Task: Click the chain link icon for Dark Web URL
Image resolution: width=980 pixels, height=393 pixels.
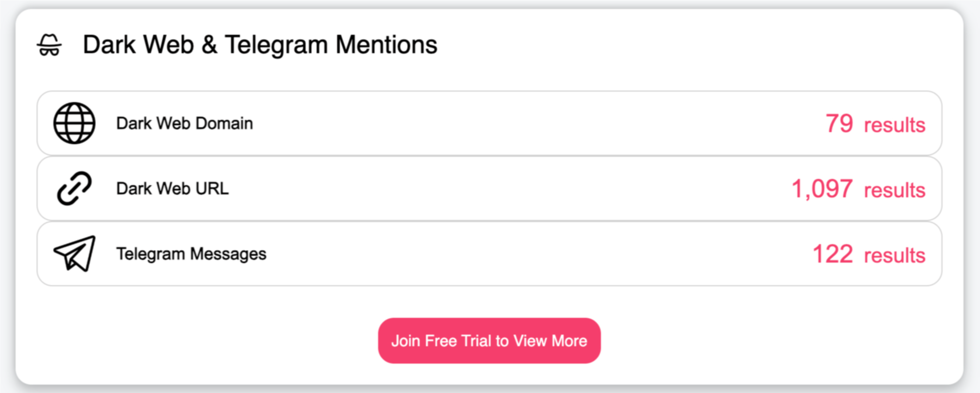Action: [74, 188]
